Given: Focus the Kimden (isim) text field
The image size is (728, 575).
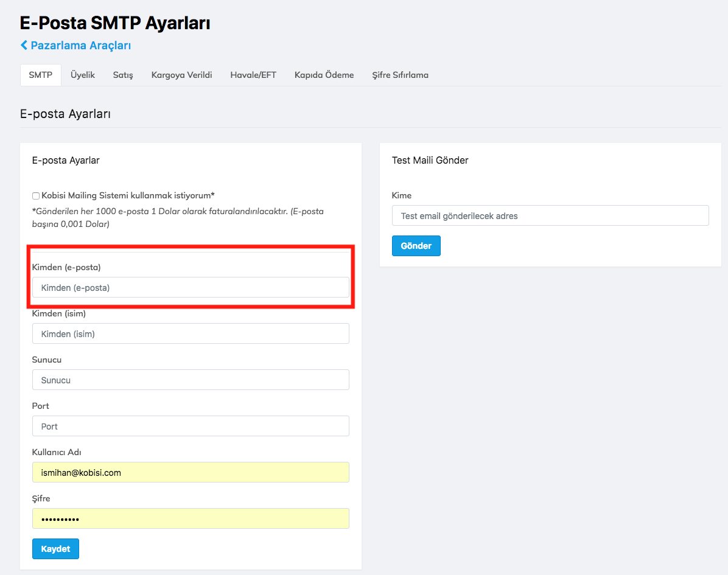Looking at the screenshot, I should [x=191, y=333].
